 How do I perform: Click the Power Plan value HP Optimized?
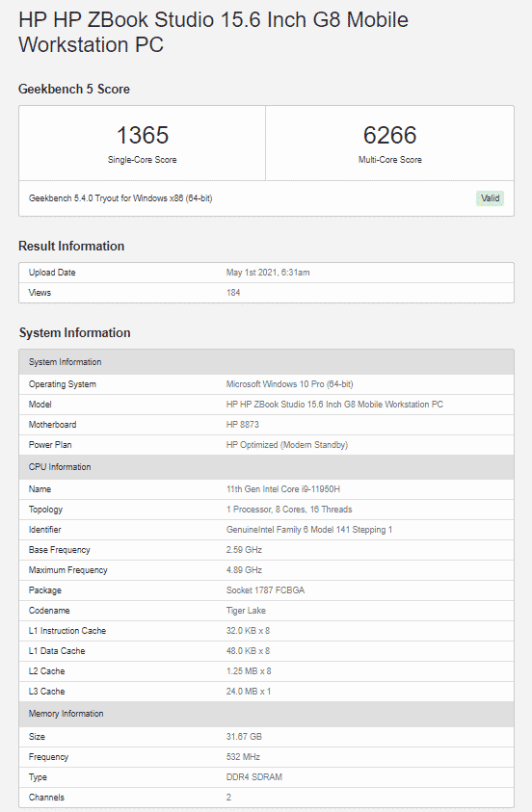(x=287, y=445)
